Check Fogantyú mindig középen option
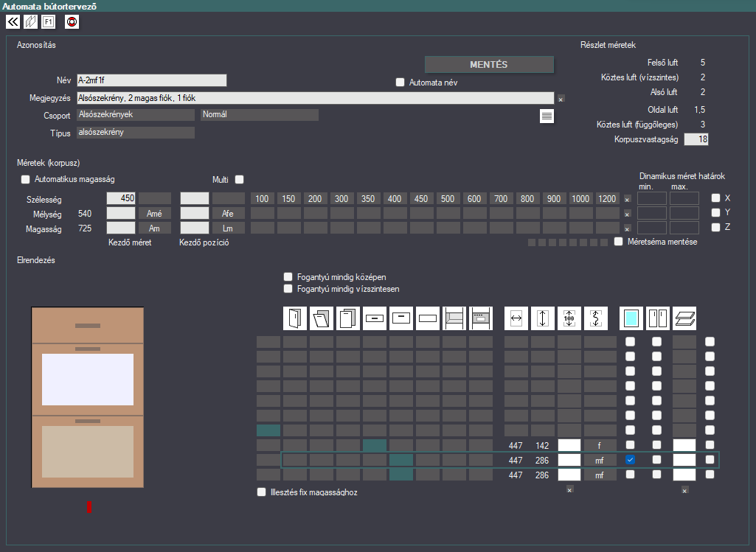This screenshot has width=756, height=552. pyautogui.click(x=288, y=277)
